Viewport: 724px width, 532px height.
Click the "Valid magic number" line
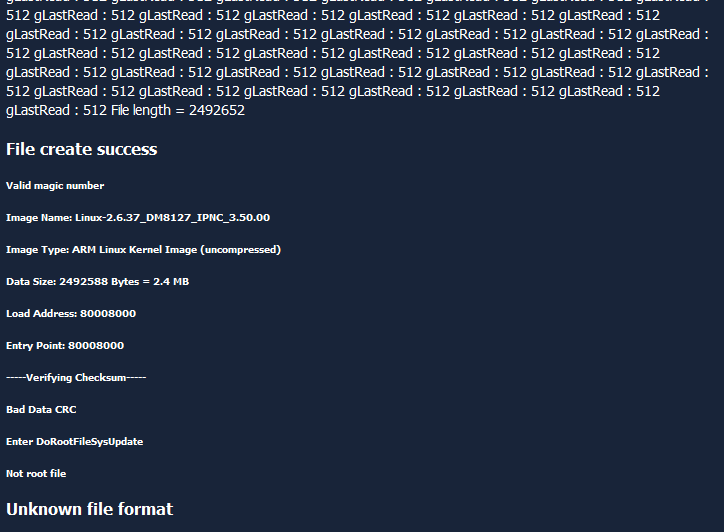(55, 186)
